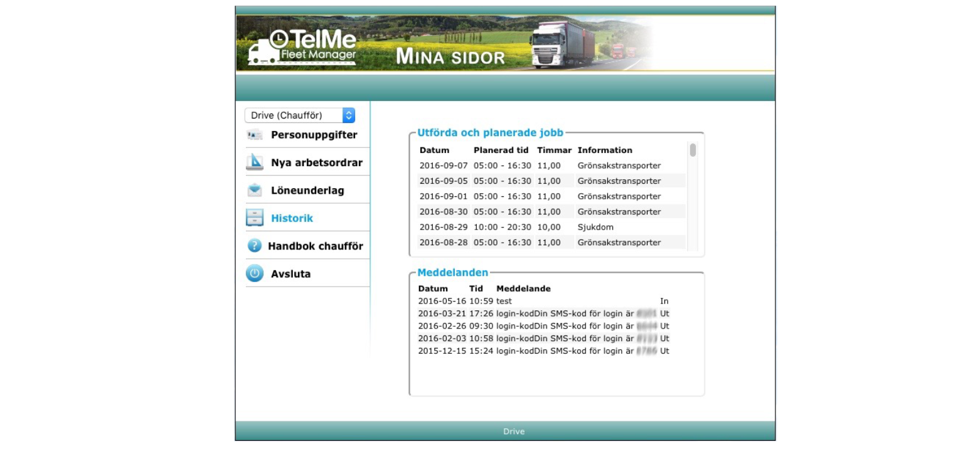The width and height of the screenshot is (980, 459).
Task: Click the Mina Sidor banner title
Action: pos(450,58)
